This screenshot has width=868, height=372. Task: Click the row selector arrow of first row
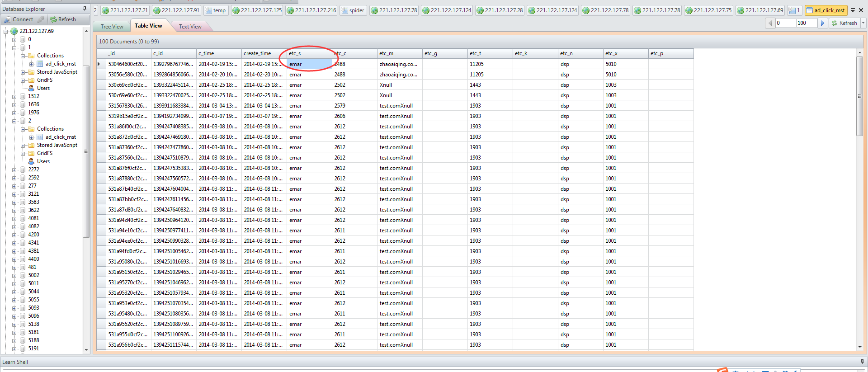[101, 64]
